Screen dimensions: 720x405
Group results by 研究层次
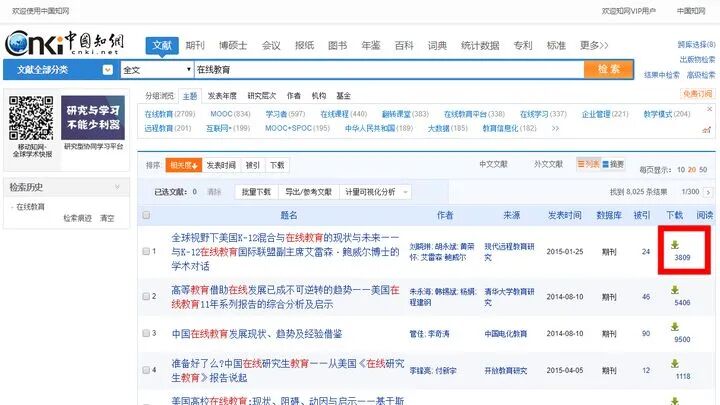click(x=262, y=96)
